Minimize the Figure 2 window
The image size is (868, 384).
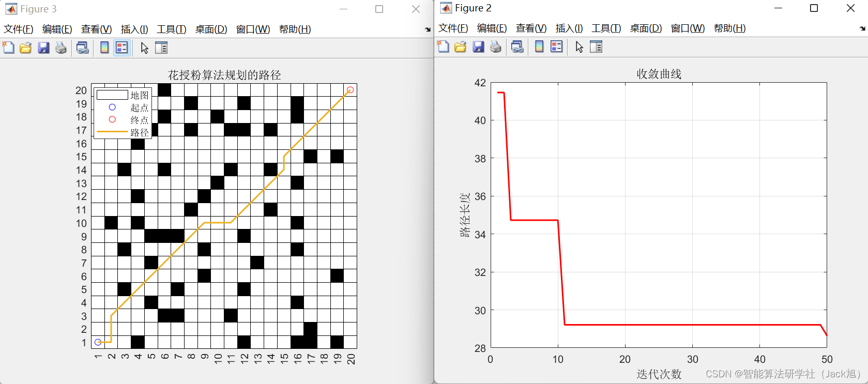[779, 8]
